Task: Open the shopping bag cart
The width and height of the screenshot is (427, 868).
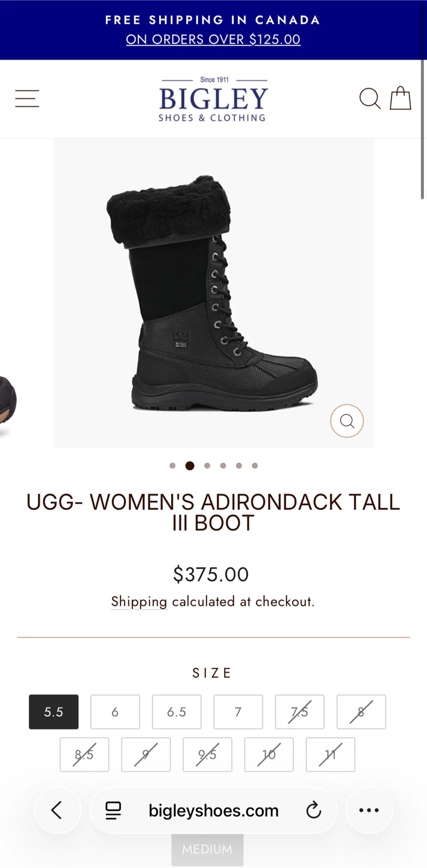Action: 400,98
